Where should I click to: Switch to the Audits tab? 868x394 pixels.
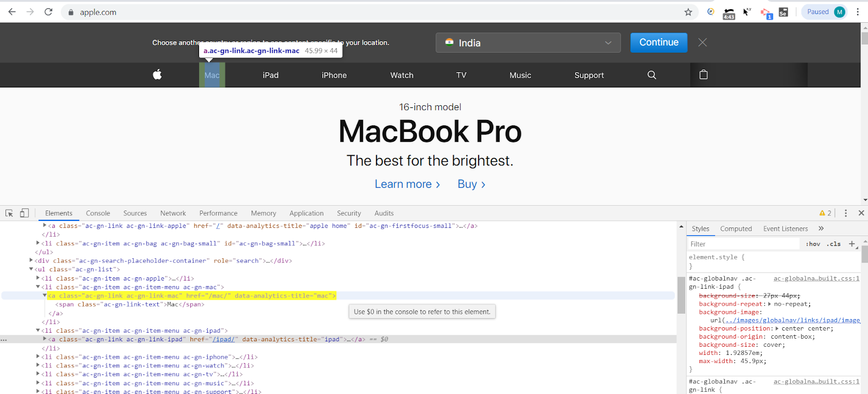tap(384, 213)
